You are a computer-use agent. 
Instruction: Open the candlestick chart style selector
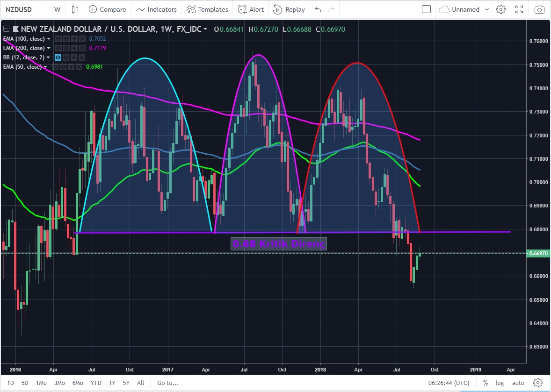coord(75,9)
